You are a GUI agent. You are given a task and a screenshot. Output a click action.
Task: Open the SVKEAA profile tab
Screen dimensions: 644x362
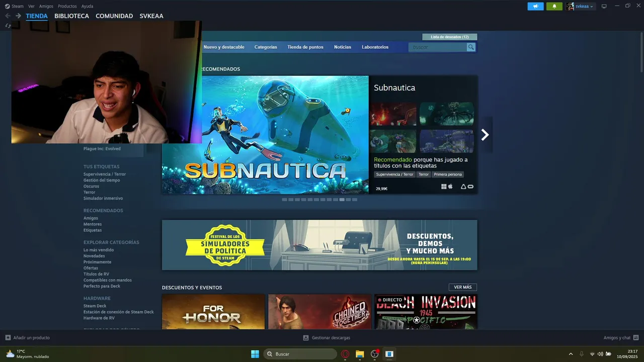(151, 16)
